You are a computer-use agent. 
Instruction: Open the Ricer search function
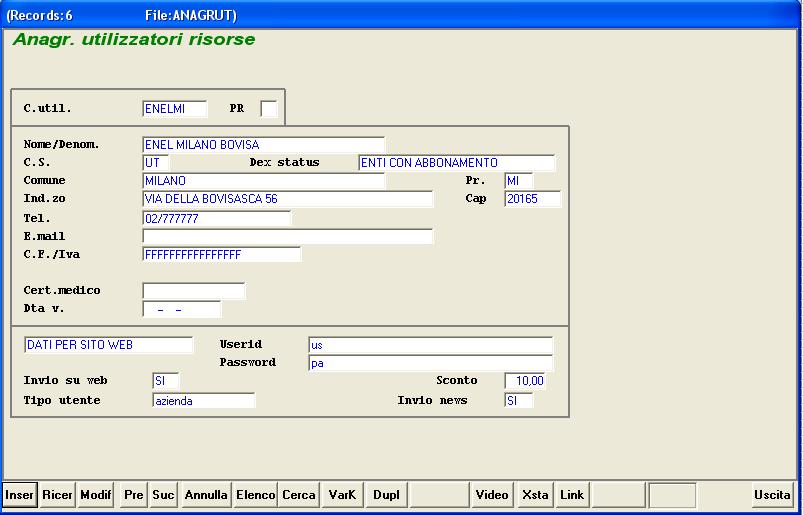(57, 495)
